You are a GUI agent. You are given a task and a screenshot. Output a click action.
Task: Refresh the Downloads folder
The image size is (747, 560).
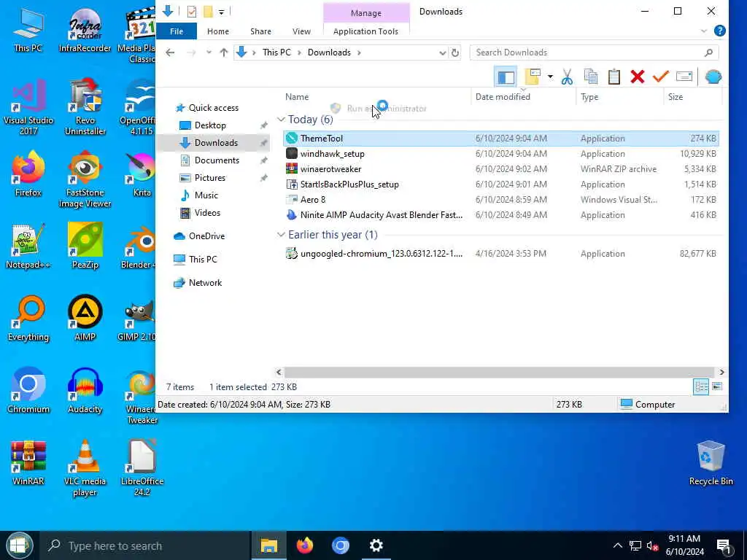click(x=455, y=52)
